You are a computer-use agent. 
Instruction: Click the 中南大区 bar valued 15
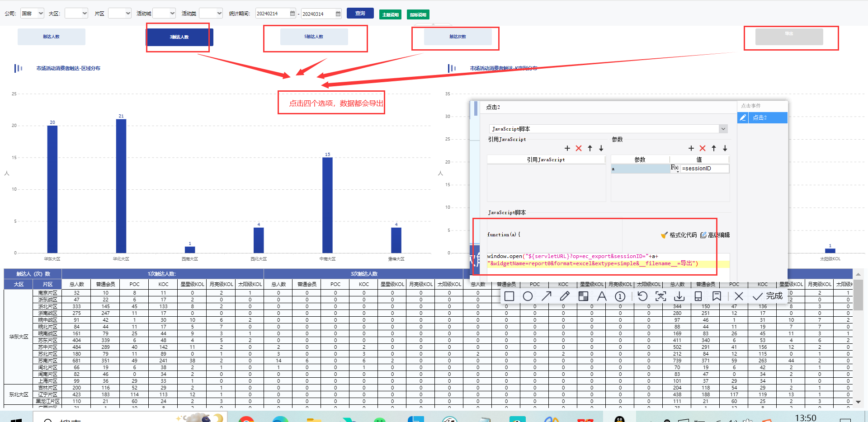(x=327, y=205)
